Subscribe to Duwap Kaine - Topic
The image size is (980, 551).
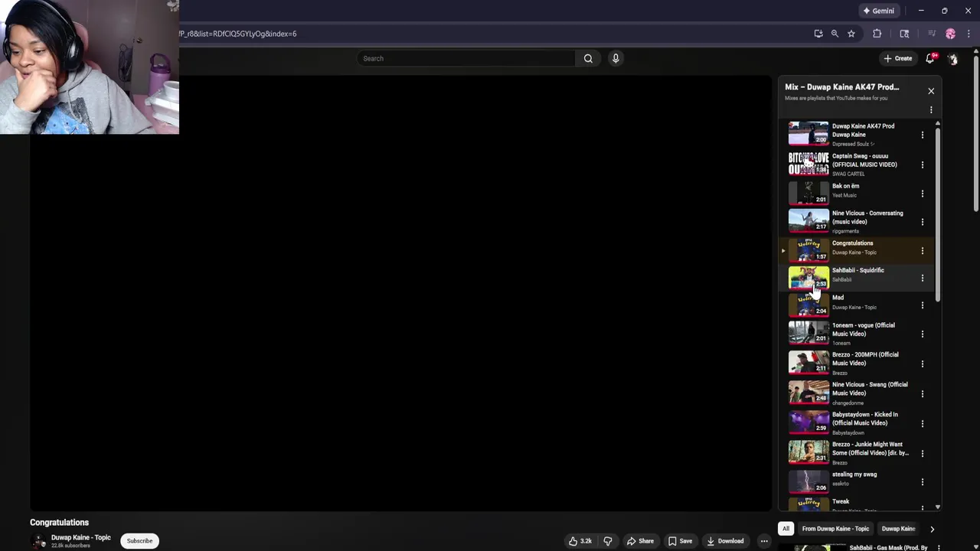tap(139, 541)
